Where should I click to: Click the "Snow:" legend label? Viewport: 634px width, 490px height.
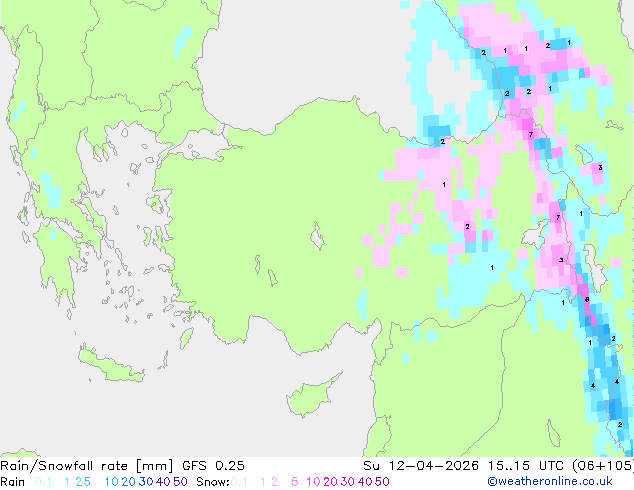pyautogui.click(x=213, y=482)
